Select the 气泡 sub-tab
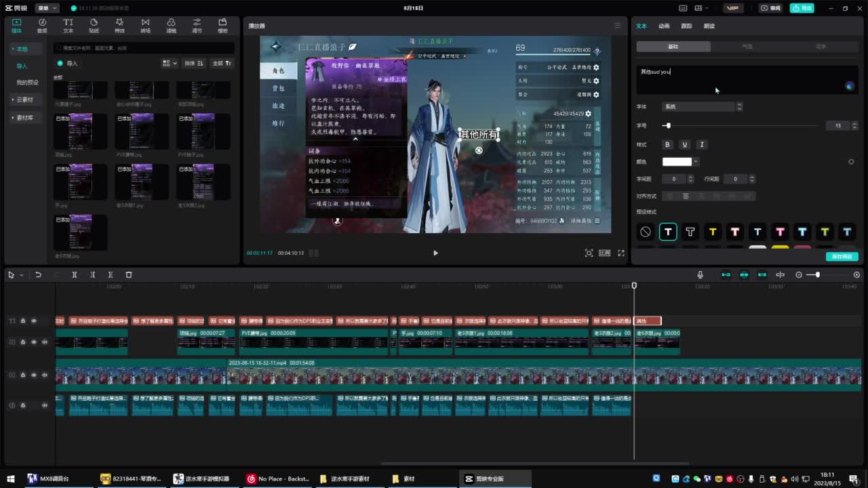This screenshot has height=488, width=868. [x=747, y=47]
